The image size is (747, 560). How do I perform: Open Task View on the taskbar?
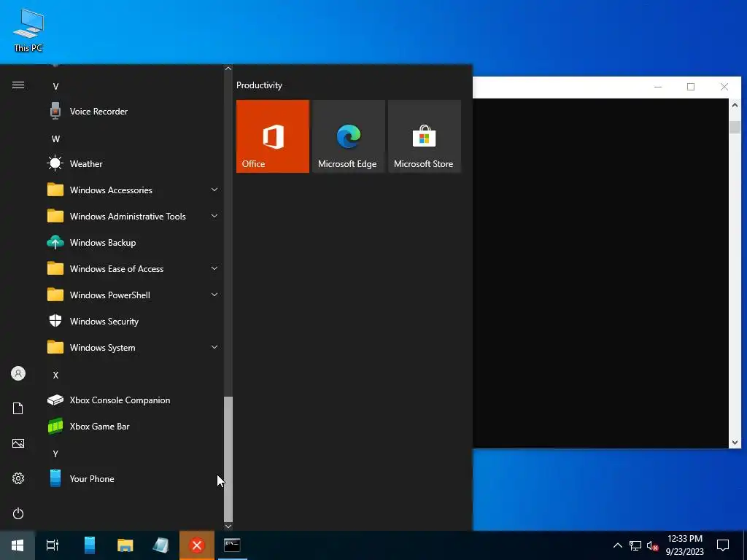(53, 545)
